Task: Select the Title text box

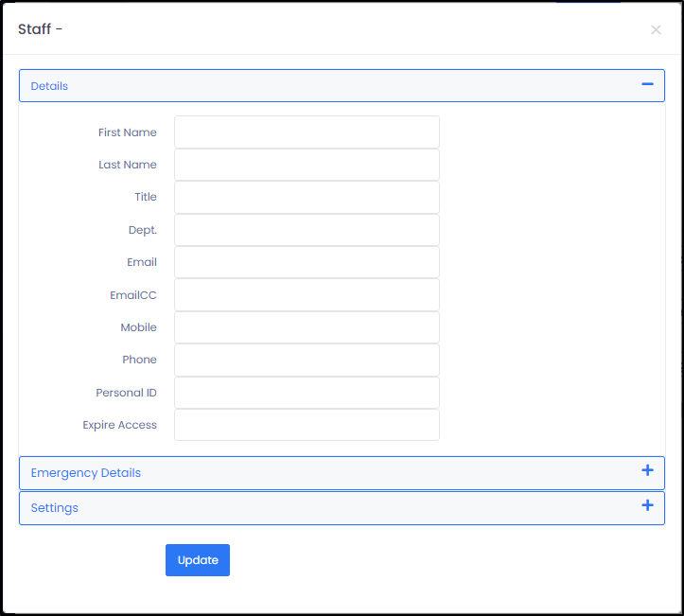Action: pyautogui.click(x=307, y=197)
